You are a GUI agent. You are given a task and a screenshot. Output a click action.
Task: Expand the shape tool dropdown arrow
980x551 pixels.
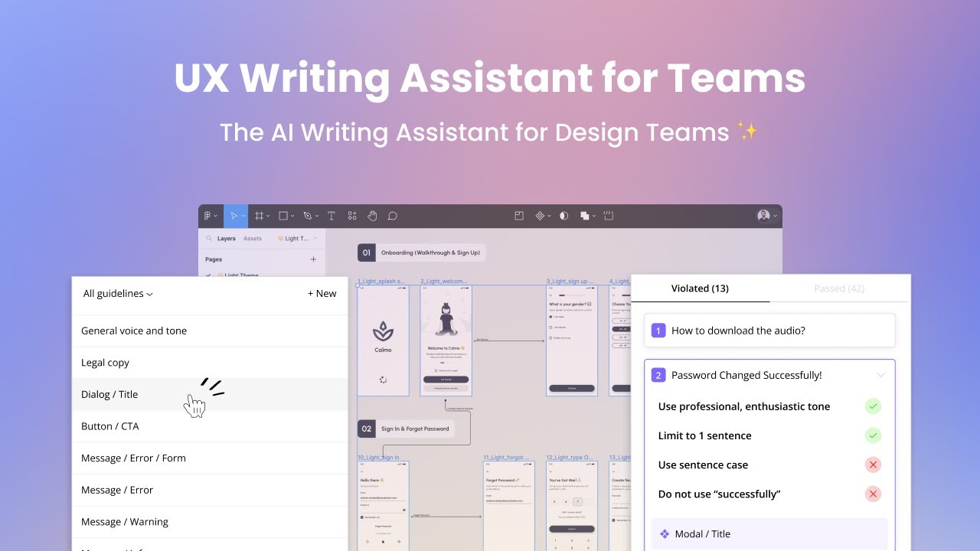(x=291, y=217)
